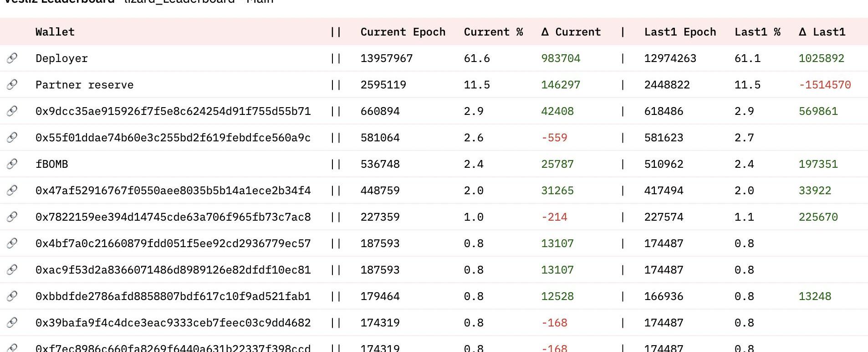
Task: Click the Current Epoch column header
Action: (403, 32)
